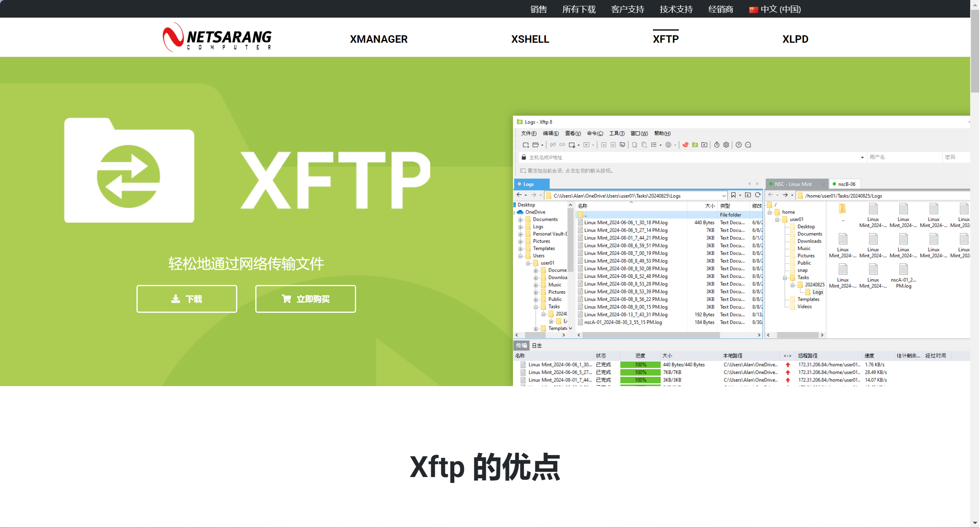Screen dimensions: 980x528
Task: Click the New Folder plus icon in Xftp toolbar
Action: [704, 145]
